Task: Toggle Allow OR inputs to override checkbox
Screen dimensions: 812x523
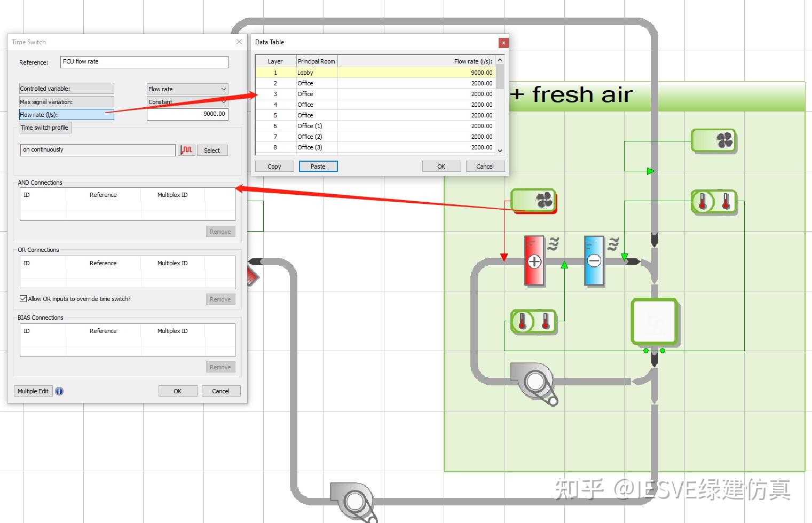Action: pyautogui.click(x=23, y=299)
